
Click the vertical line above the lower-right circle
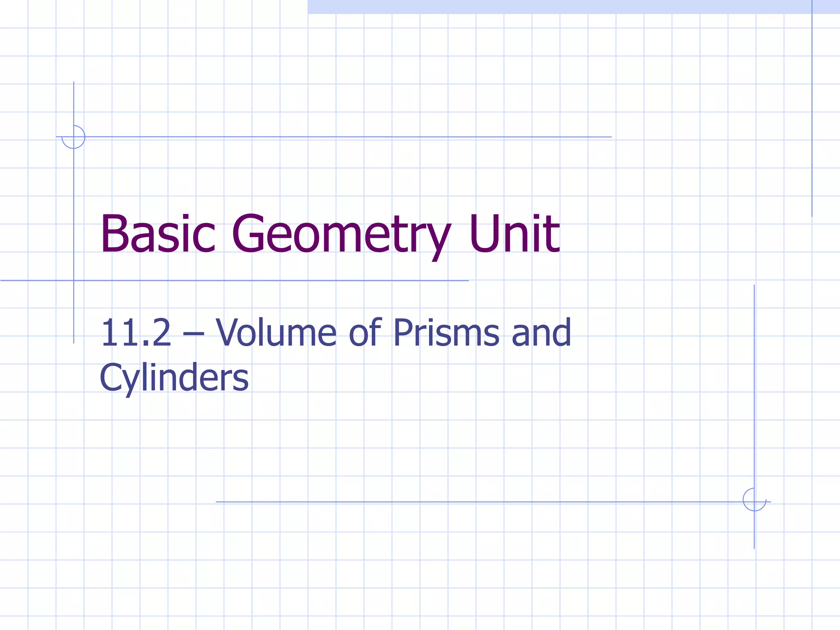pos(754,386)
